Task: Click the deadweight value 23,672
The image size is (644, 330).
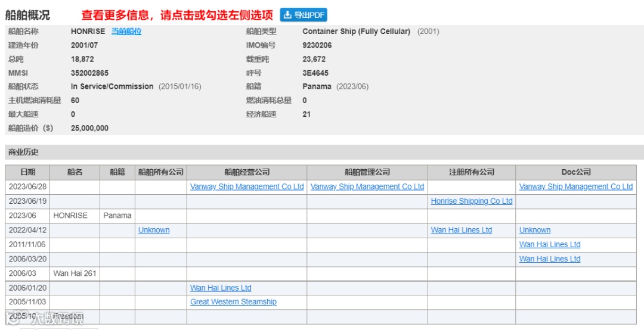Action: click(x=314, y=59)
